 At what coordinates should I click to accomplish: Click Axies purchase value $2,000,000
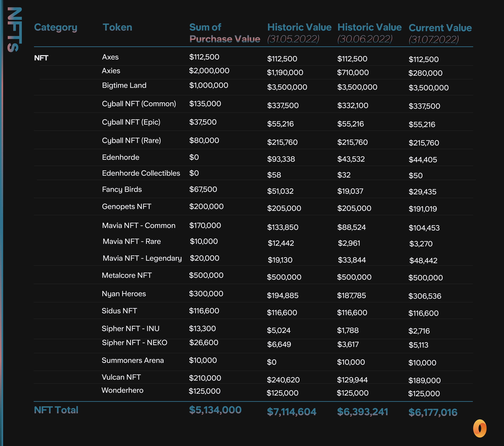[209, 71]
